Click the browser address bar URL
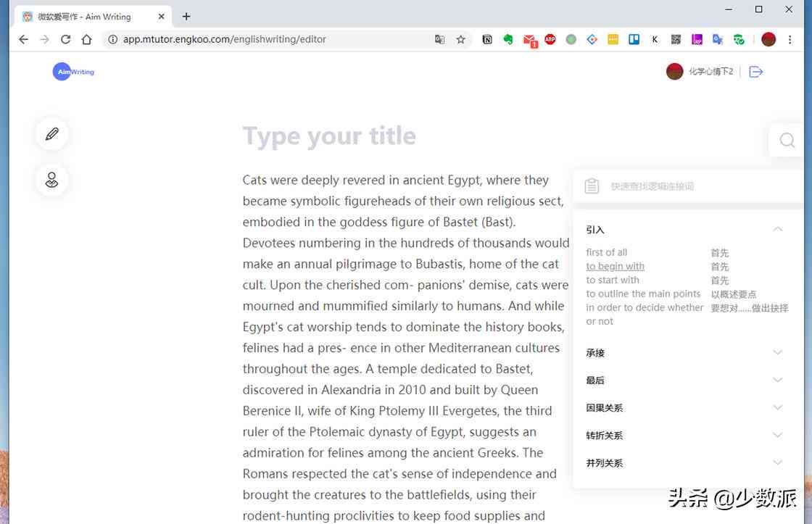The height and width of the screenshot is (524, 812). 224,39
